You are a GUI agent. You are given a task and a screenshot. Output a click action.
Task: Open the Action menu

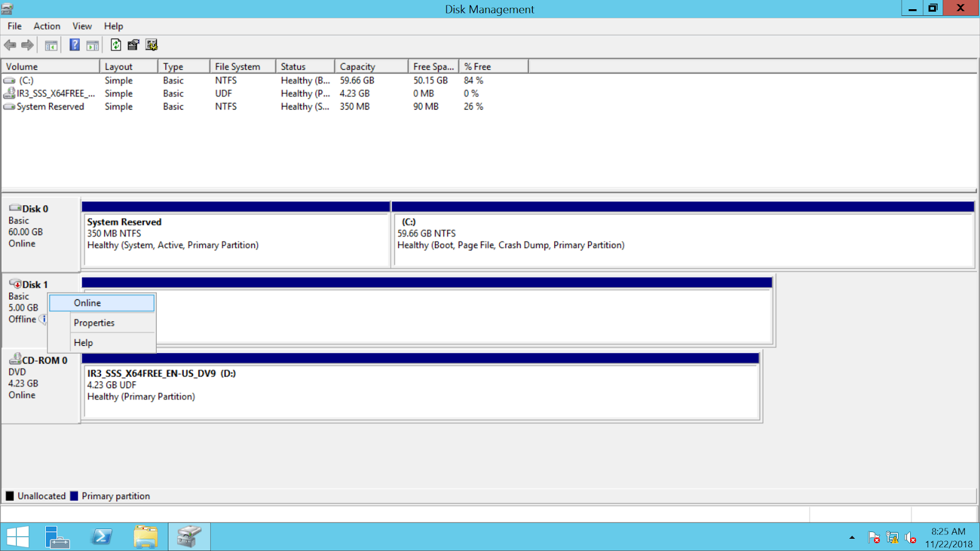pos(47,26)
